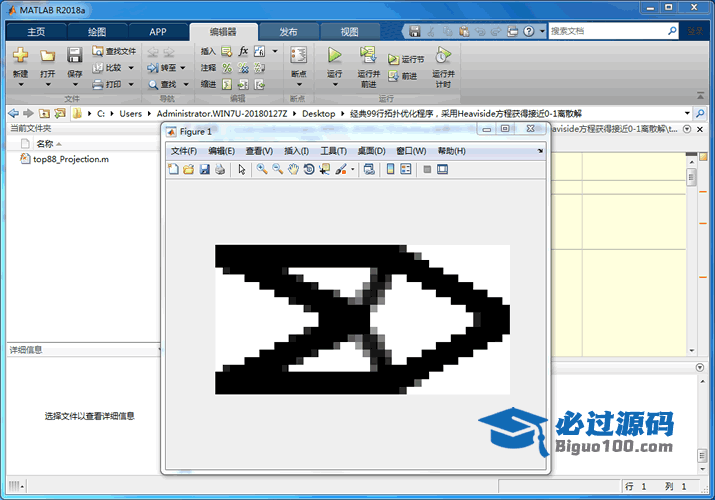This screenshot has height=500, width=715.
Task: Click the new figure icon in Figure toolbar
Action: coord(173,170)
